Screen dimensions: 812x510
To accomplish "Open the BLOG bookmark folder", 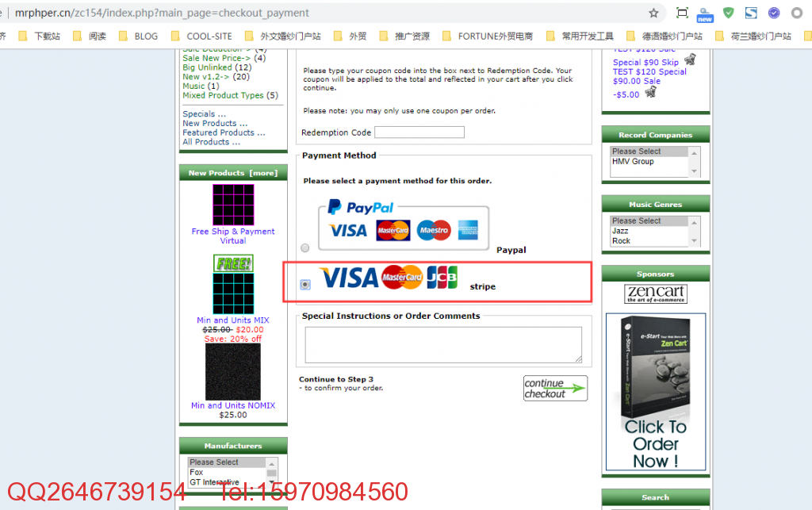I will coord(138,36).
